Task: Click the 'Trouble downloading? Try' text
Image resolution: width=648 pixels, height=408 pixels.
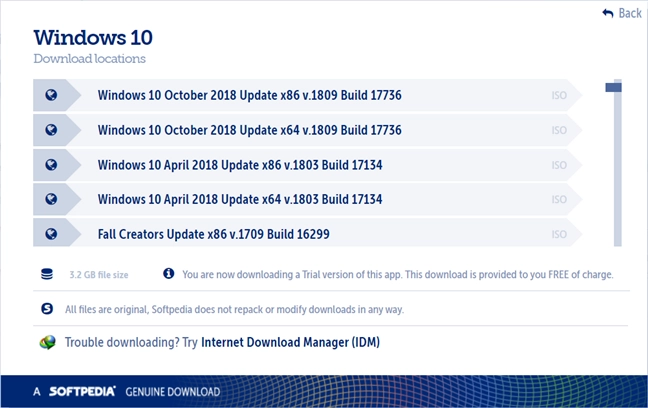Action: coord(131,343)
